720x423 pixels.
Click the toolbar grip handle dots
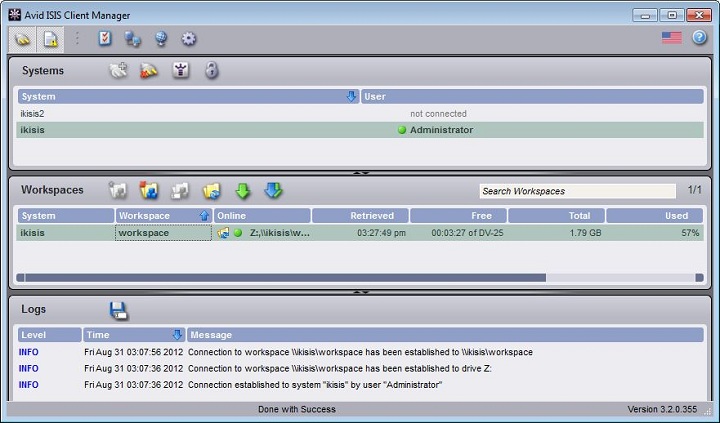tap(77, 39)
